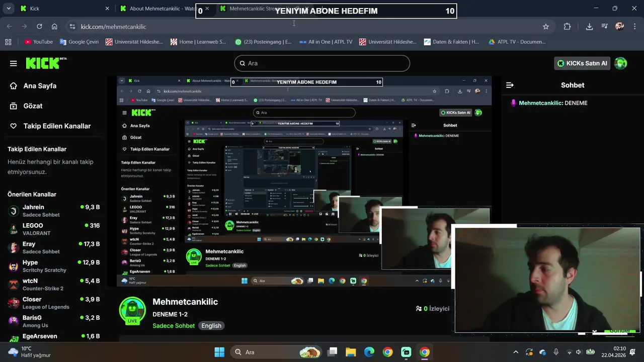Click the kick.com/mehmetcankilic address bar

pos(307,27)
